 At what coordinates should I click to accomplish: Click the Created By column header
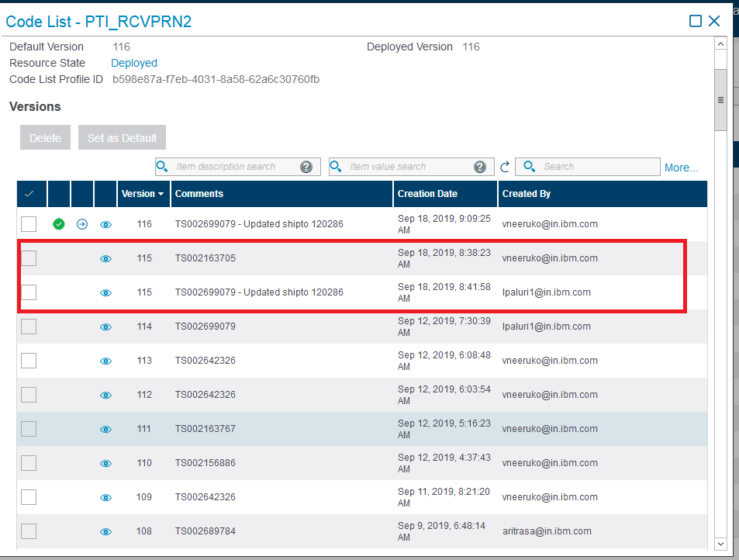pos(527,194)
